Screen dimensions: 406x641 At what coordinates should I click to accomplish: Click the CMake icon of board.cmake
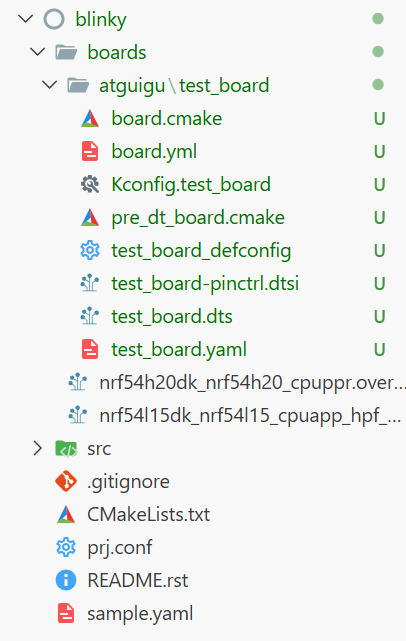(90, 119)
